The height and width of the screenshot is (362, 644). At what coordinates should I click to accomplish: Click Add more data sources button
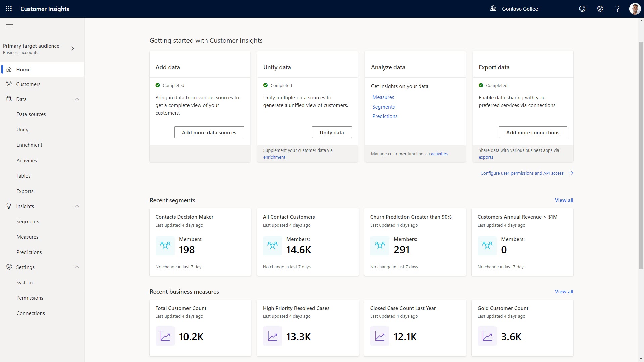209,132
